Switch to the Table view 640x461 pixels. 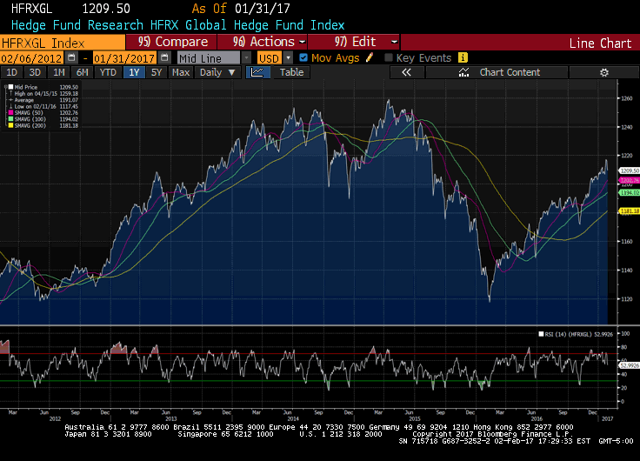tap(291, 73)
